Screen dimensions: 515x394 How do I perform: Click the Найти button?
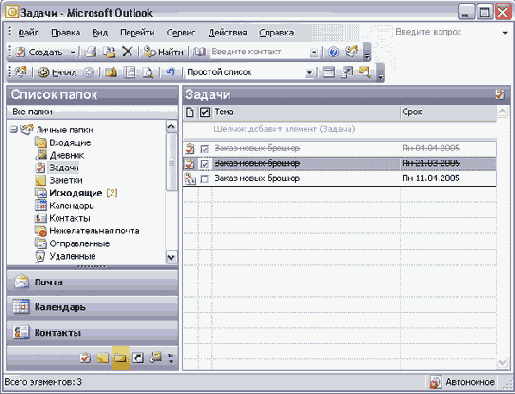[164, 52]
